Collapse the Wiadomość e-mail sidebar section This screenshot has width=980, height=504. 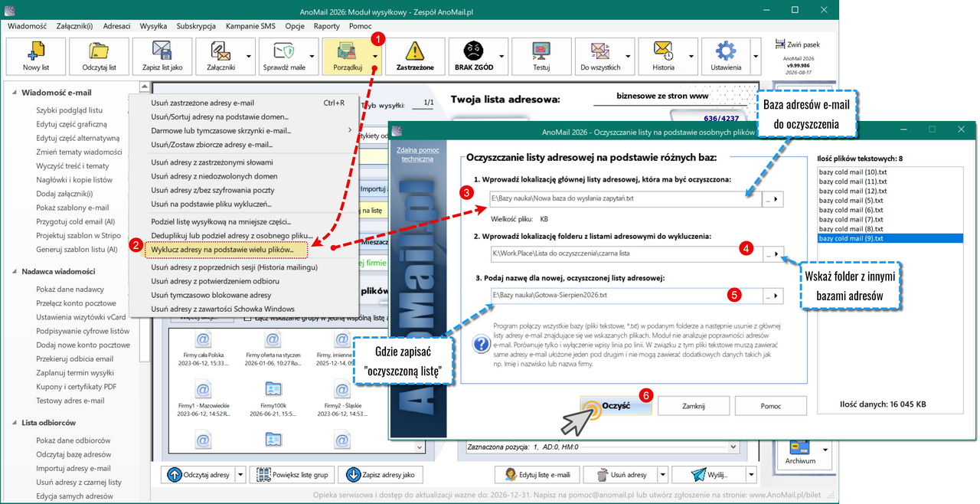pos(13,93)
